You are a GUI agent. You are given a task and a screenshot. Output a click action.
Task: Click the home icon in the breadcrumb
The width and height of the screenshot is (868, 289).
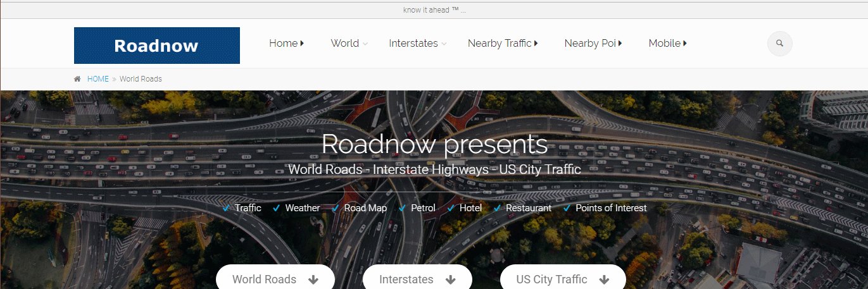tap(77, 79)
